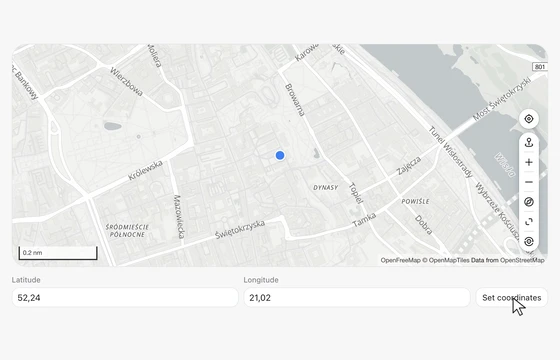The height and width of the screenshot is (360, 560).
Task: Click the Topiel street label
Action: click(356, 193)
